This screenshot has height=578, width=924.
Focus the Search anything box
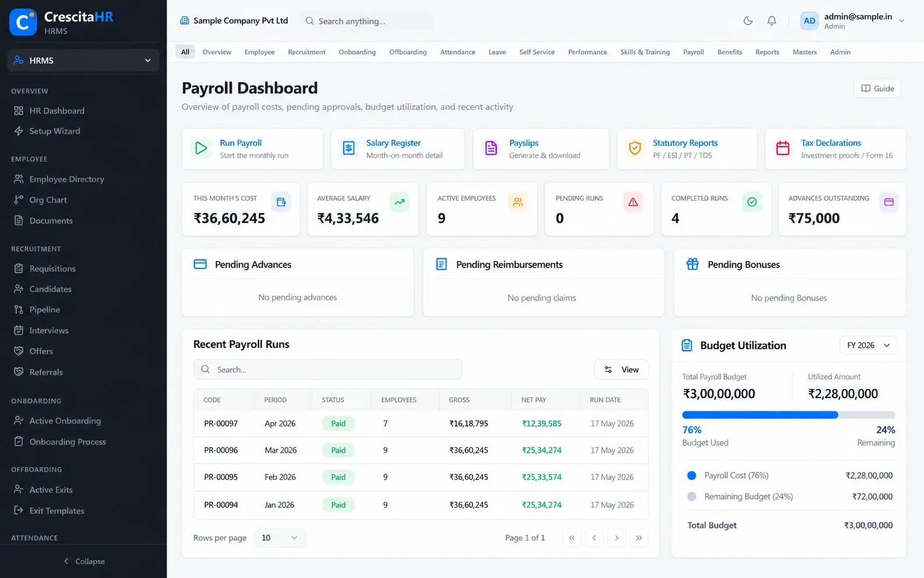[366, 21]
